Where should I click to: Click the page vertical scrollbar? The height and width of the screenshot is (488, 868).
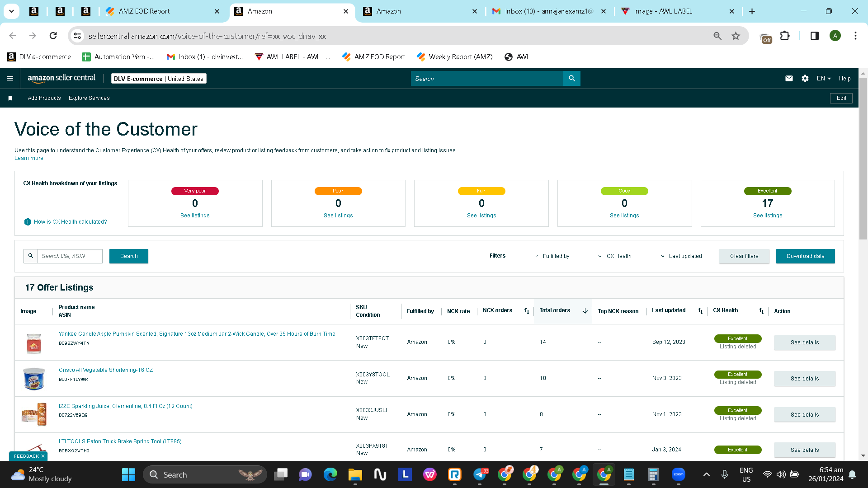click(863, 158)
